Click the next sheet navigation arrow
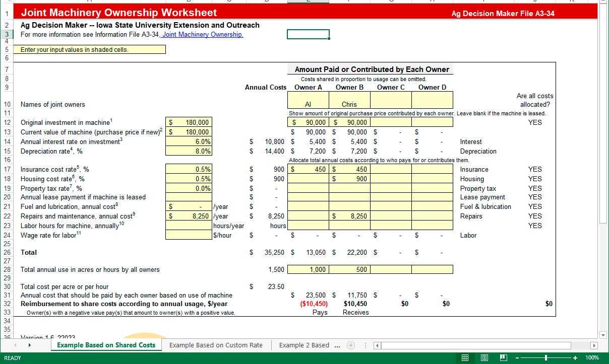The width and height of the screenshot is (609, 364). (30, 345)
